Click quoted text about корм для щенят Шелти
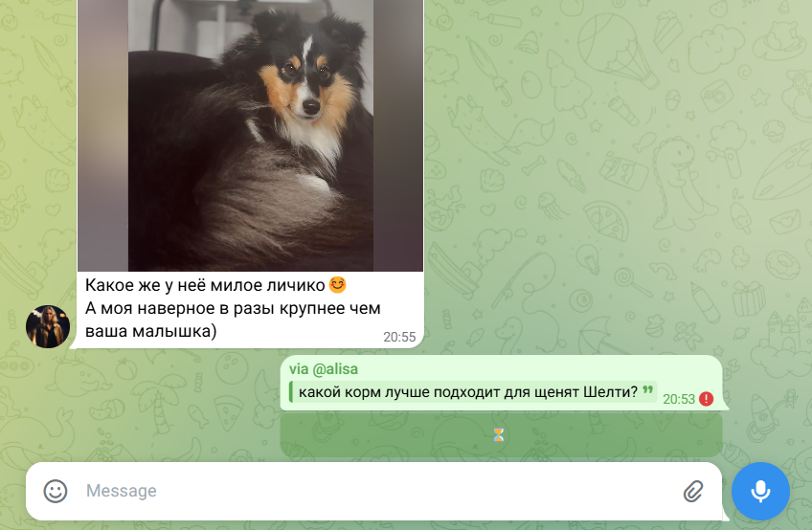Screen dimensions: 812x530 pos(467,392)
